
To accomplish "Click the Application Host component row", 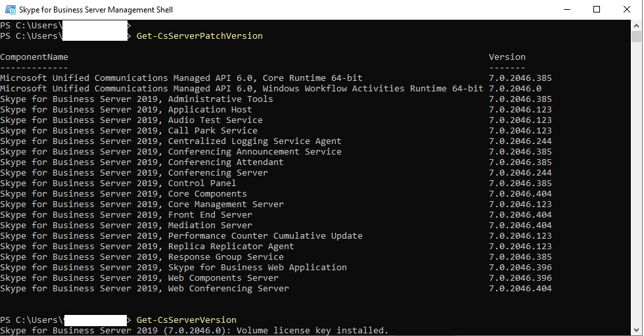I will [x=276, y=110].
